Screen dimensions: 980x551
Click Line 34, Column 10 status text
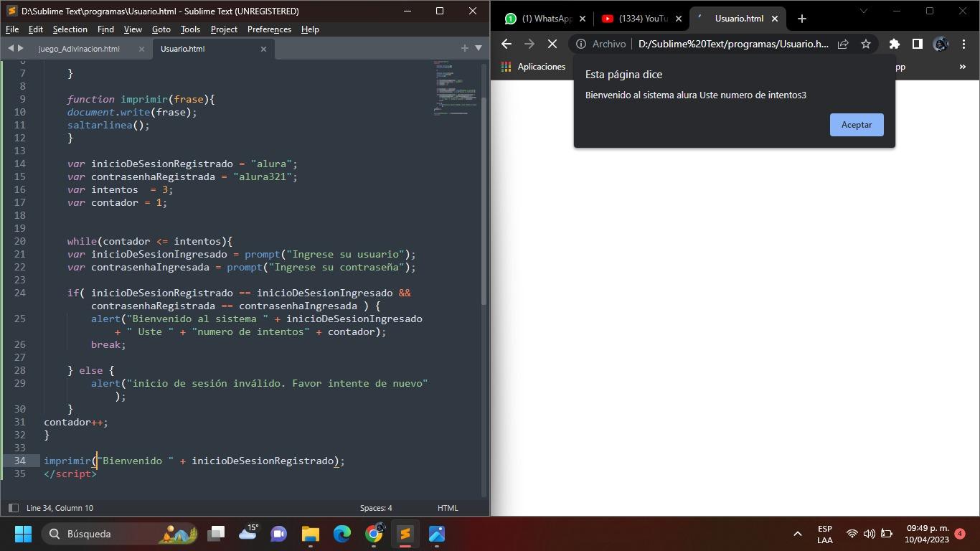pos(60,508)
